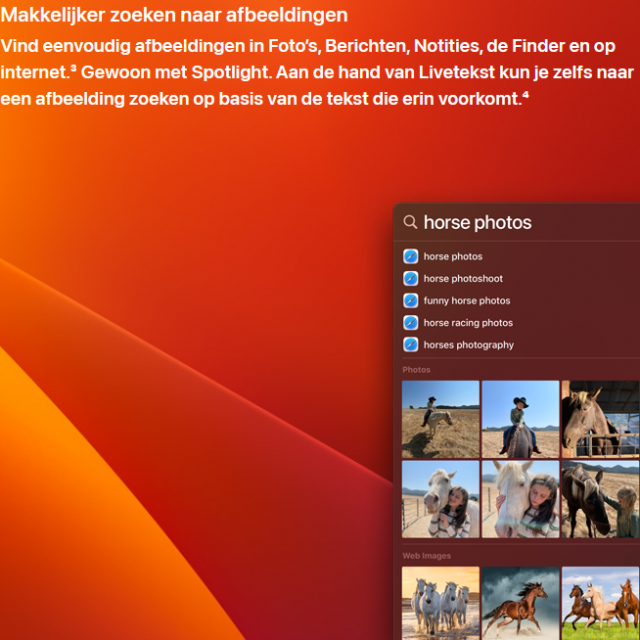640x640 pixels.
Task: Open photo of grey horse in stable
Action: coord(600,419)
